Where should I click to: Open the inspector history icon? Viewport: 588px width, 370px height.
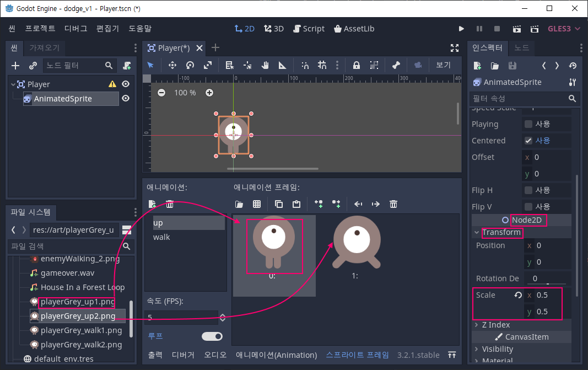point(572,66)
